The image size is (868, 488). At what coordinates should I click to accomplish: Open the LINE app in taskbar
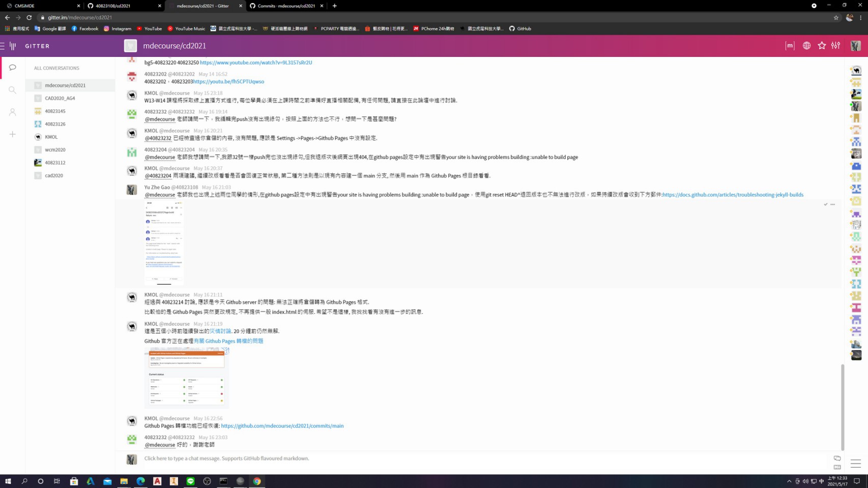coord(190,481)
